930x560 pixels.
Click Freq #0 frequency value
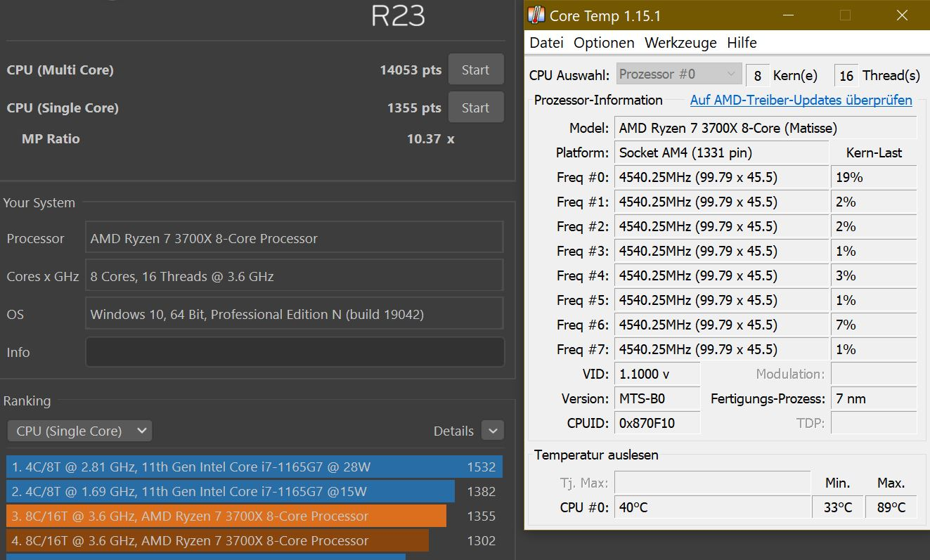(721, 177)
